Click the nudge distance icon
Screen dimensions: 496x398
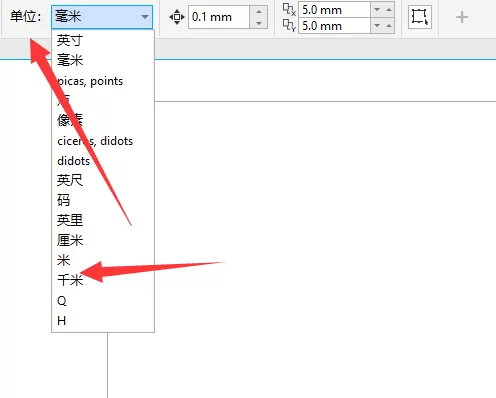click(x=177, y=17)
